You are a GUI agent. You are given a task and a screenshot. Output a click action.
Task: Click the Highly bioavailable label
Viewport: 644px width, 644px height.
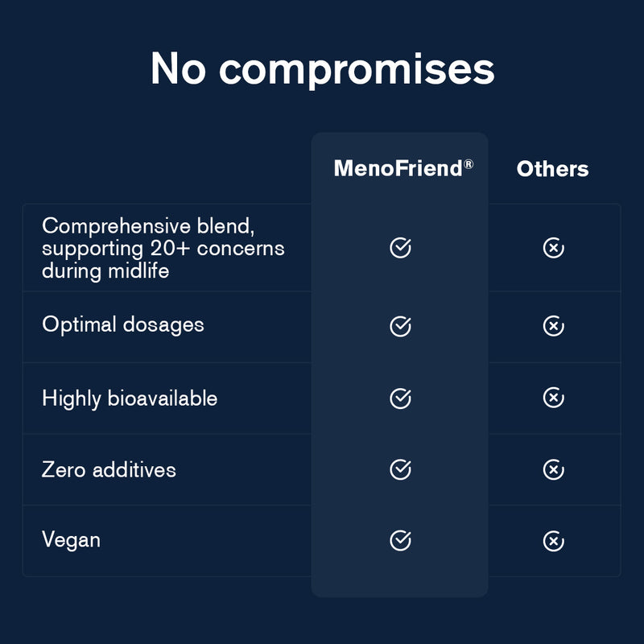[130, 398]
